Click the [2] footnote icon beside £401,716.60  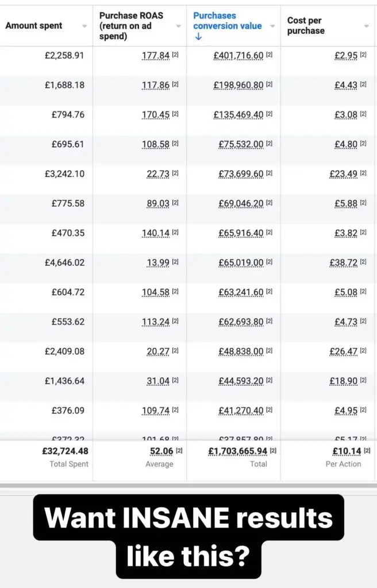[269, 55]
